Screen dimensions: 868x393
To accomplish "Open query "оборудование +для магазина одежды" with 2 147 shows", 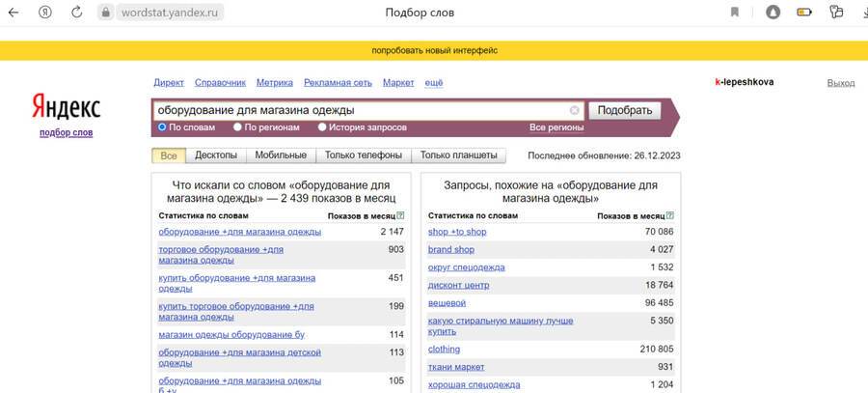I will pyautogui.click(x=240, y=232).
